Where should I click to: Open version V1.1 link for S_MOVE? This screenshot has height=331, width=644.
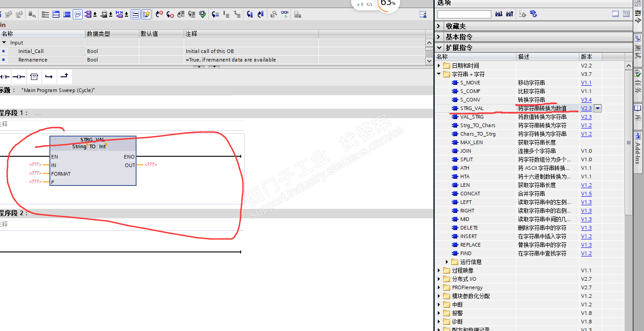[586, 83]
